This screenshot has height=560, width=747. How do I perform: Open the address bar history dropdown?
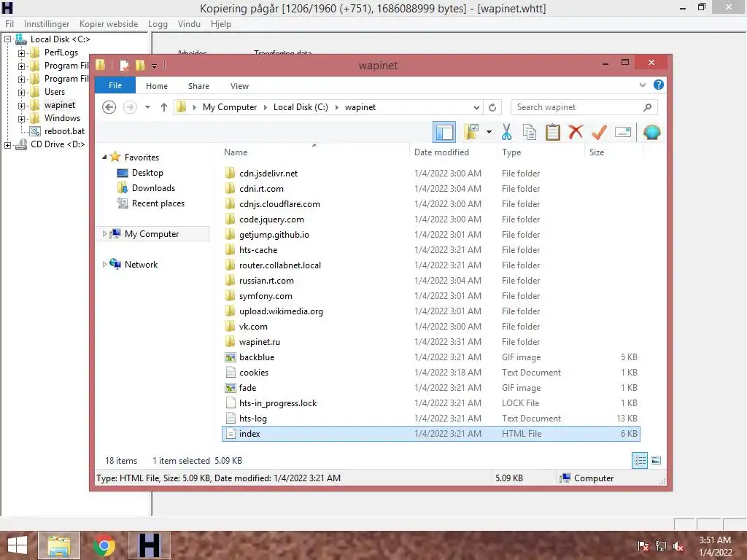tap(476, 107)
